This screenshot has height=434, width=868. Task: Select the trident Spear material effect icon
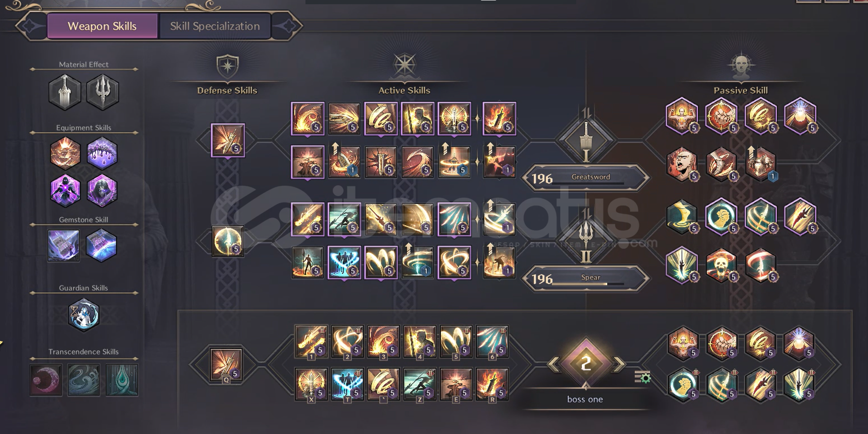[x=102, y=91]
